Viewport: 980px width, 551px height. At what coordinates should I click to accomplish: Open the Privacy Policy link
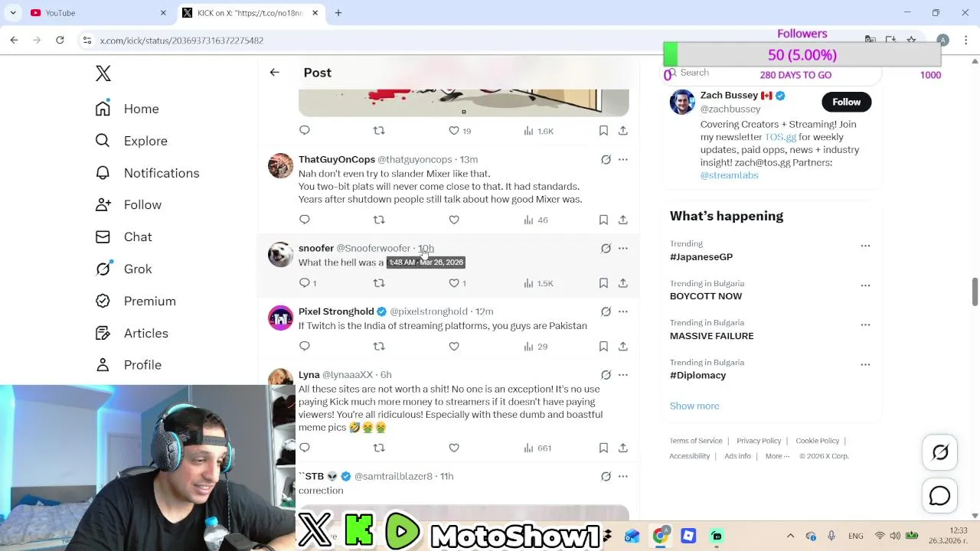pos(759,441)
